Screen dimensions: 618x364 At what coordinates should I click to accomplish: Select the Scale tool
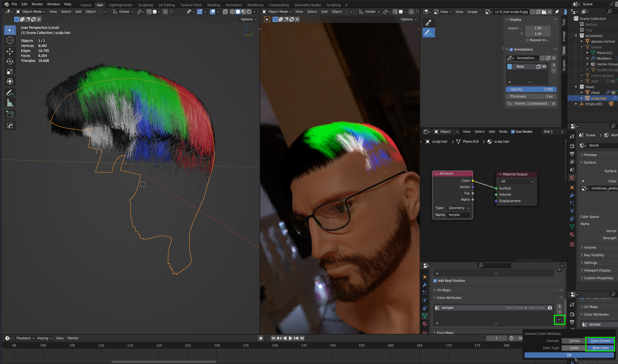[x=10, y=71]
